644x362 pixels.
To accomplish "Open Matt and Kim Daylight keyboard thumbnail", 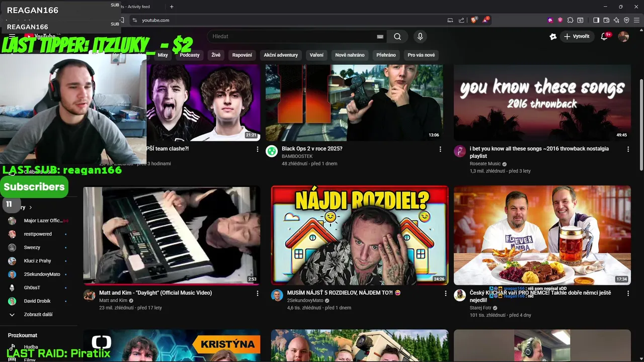I will [x=172, y=235].
